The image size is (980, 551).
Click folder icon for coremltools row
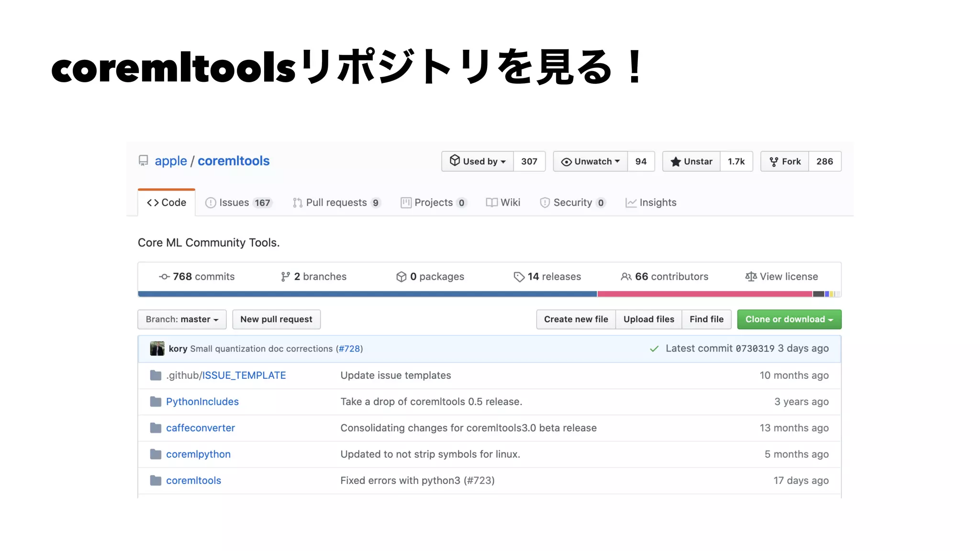pyautogui.click(x=156, y=481)
